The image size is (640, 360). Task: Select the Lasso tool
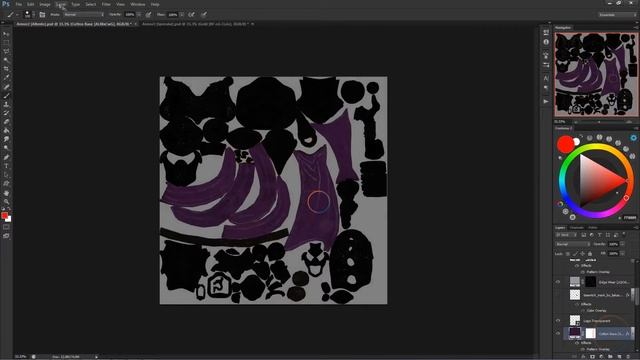6,51
